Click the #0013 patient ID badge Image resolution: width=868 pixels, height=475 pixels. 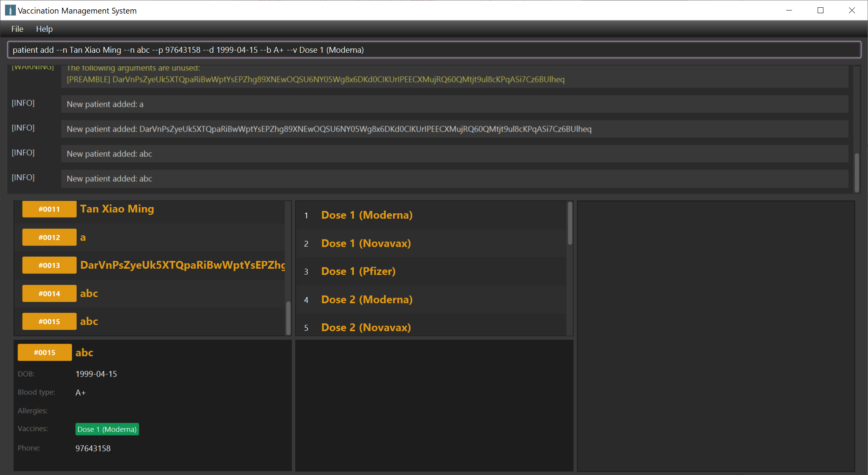pyautogui.click(x=49, y=265)
